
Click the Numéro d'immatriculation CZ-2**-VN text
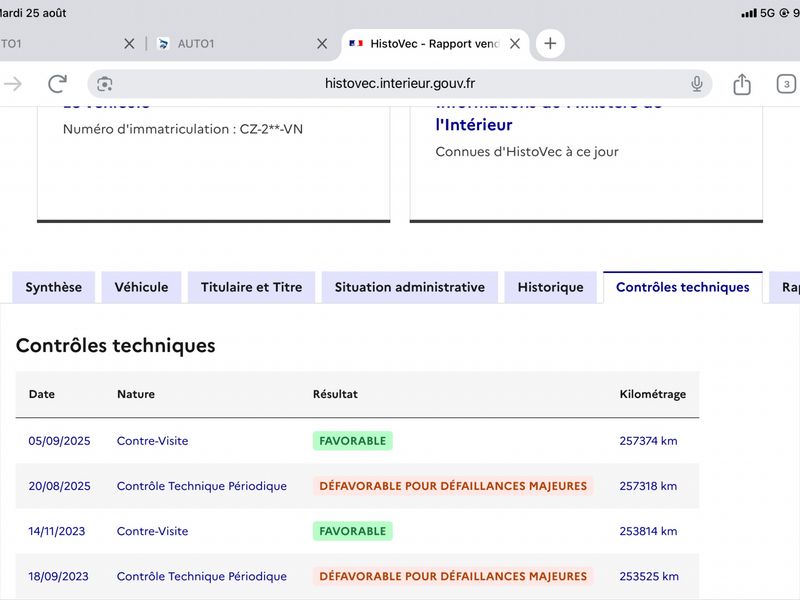183,129
